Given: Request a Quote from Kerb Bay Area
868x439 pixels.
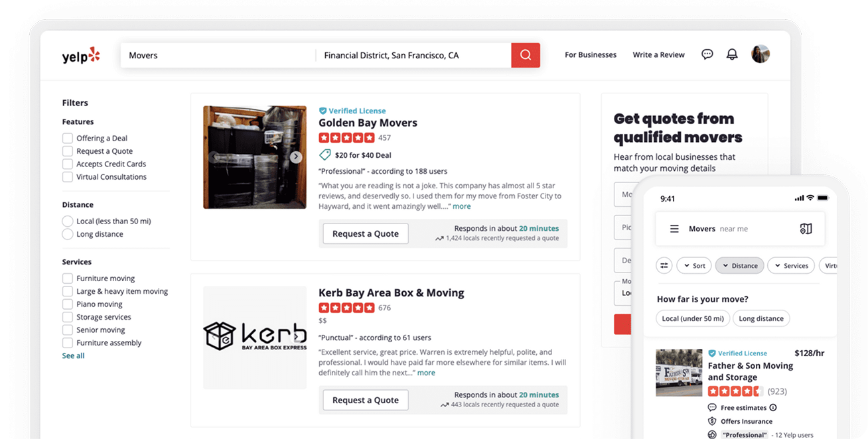Looking at the screenshot, I should [366, 400].
